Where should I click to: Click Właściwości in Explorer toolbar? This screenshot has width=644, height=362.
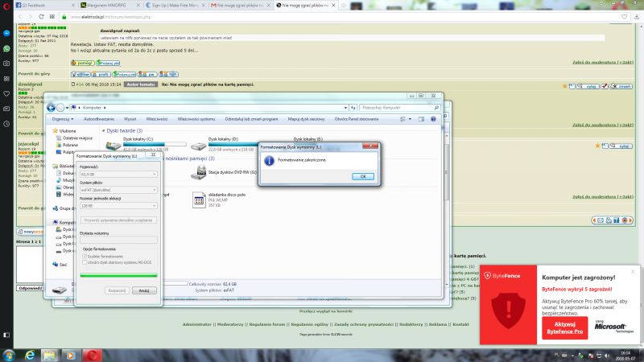(157, 119)
